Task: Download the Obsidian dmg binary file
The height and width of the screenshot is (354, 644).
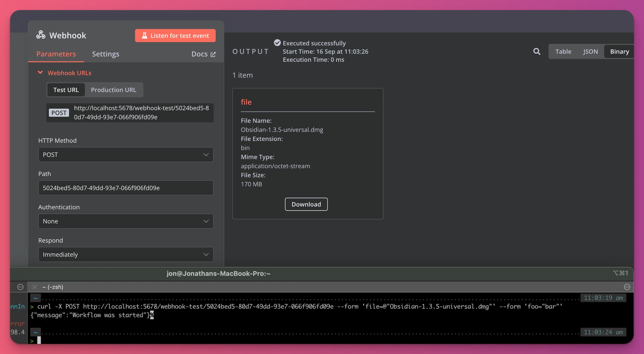Action: 306,204
